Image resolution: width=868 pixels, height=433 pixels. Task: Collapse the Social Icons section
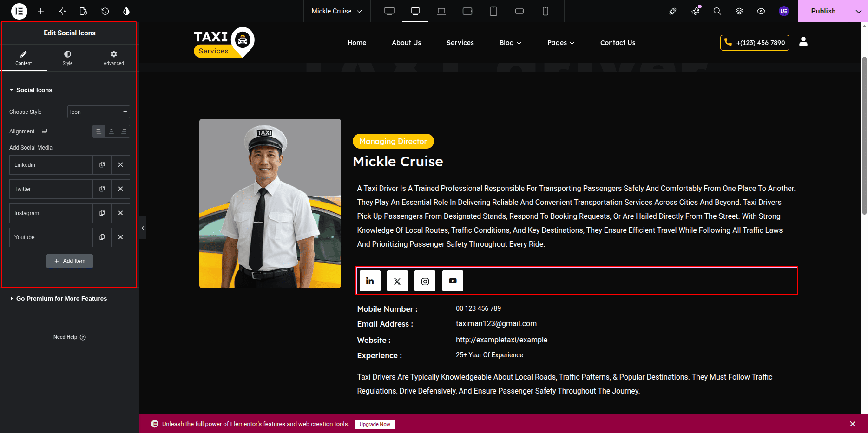pos(31,90)
